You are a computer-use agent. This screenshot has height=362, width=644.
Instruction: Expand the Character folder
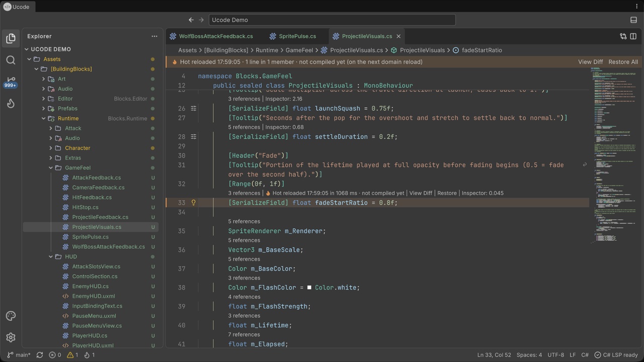[51, 148]
